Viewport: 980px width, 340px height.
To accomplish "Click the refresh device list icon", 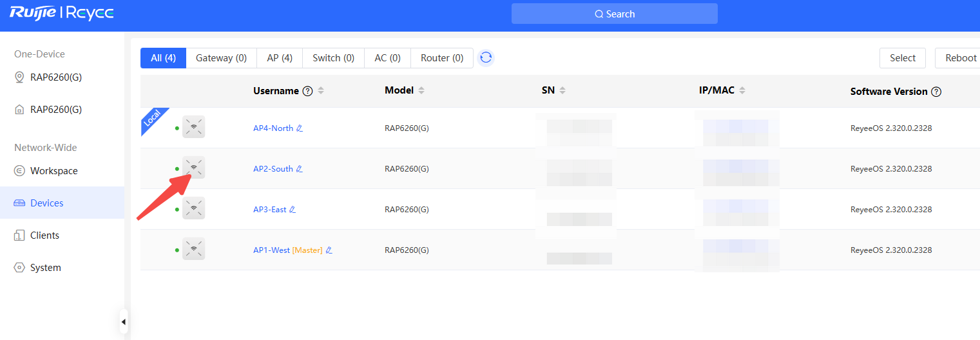I will click(486, 58).
